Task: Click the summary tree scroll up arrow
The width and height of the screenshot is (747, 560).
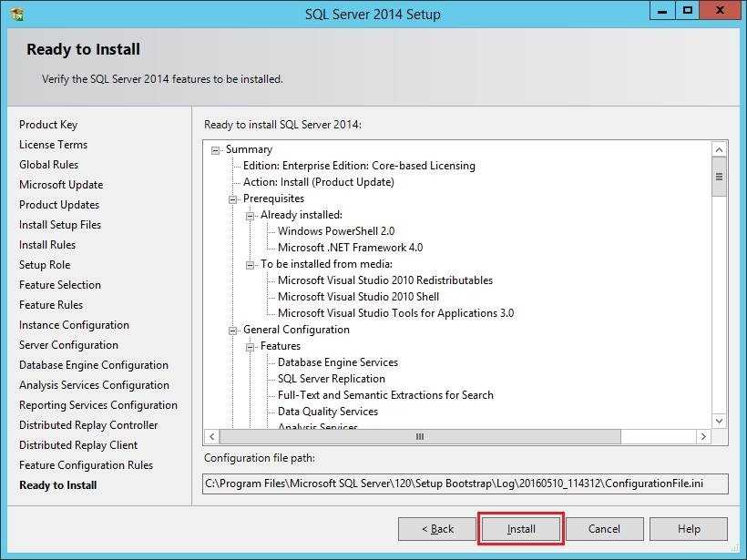Action: click(x=720, y=149)
